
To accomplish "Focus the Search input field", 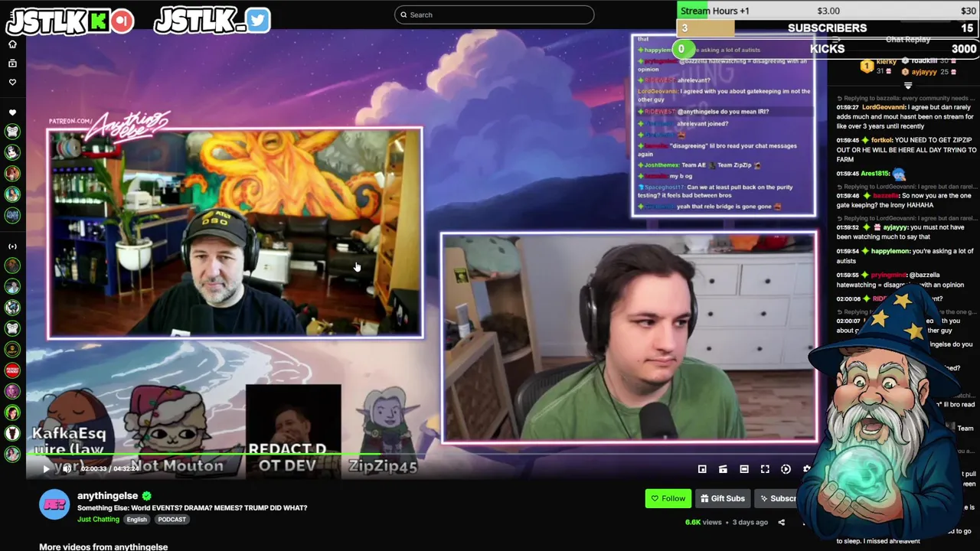I will click(494, 15).
